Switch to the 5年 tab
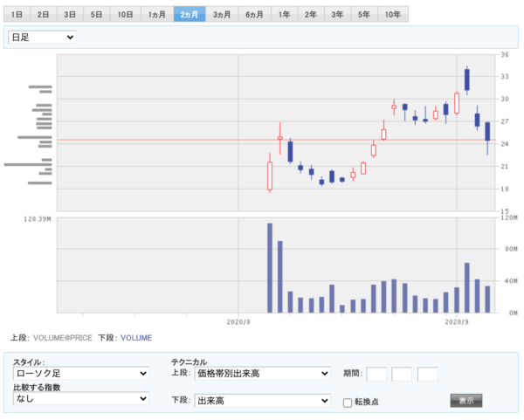The width and height of the screenshot is (524, 420). click(364, 14)
